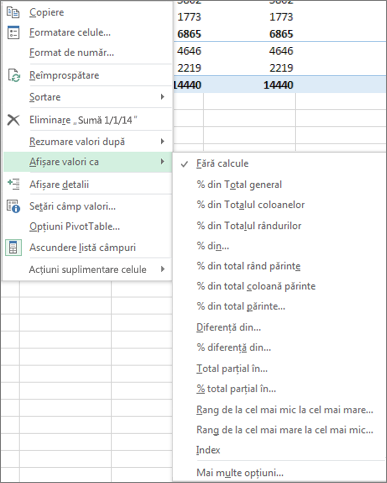The width and height of the screenshot is (387, 483).
Task: Click the Ascundere listă câmpuri icon
Action: [x=13, y=248]
